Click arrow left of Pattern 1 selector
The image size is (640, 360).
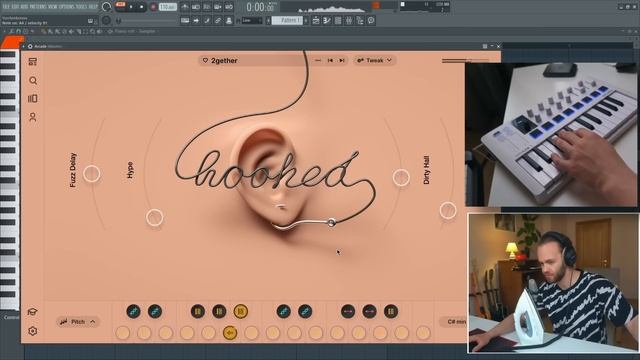[x=268, y=20]
